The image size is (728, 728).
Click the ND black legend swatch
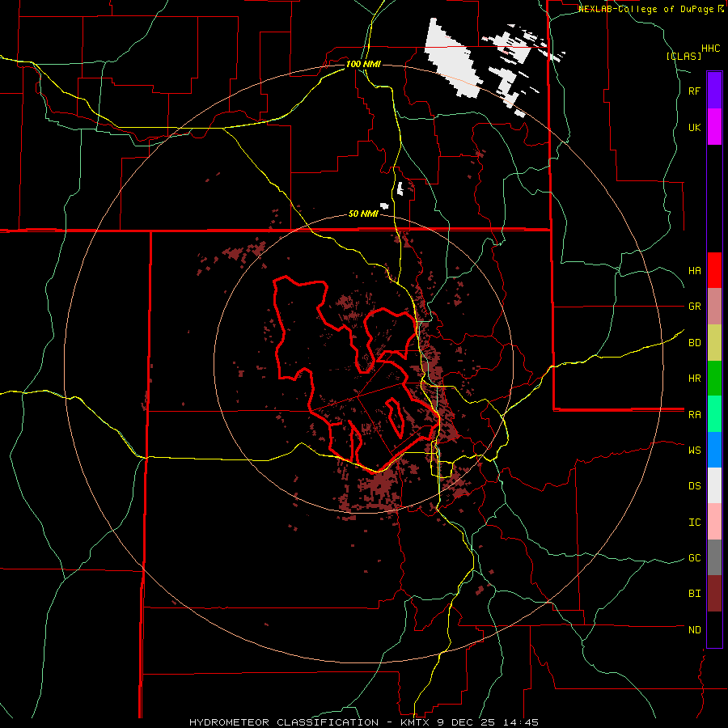[714, 629]
